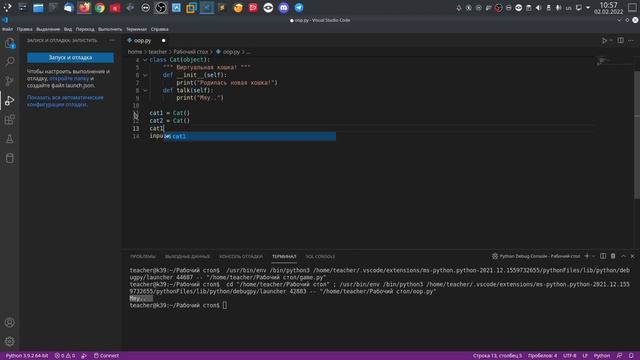Open the Source Control view
The image size is (640, 360).
(9, 81)
